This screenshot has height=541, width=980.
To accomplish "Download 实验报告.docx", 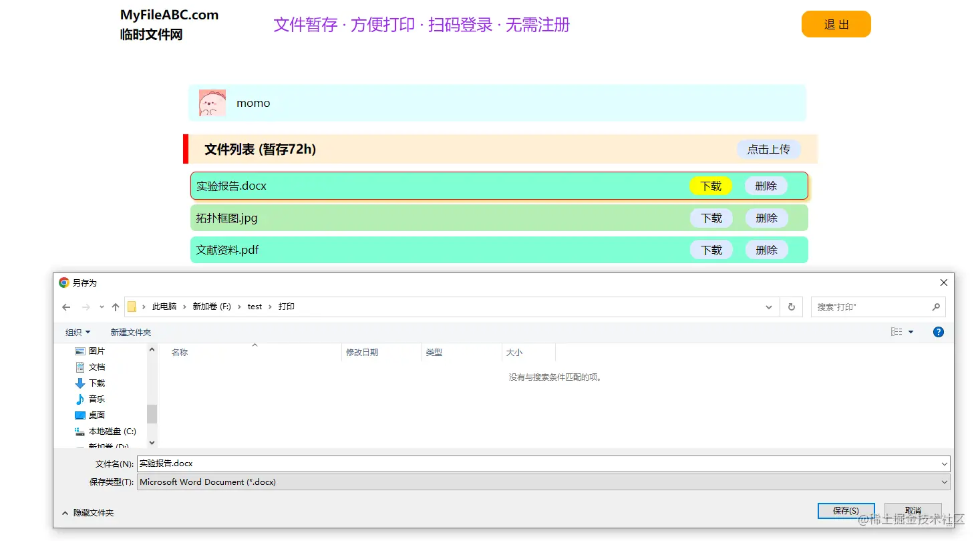I will click(x=711, y=186).
